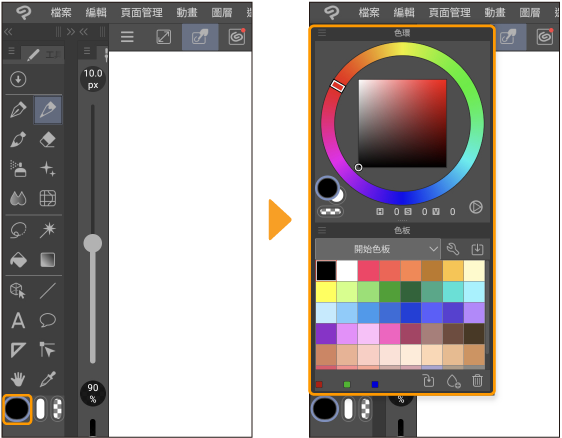Open the 頁面管理 menu in right window
The height and width of the screenshot is (438, 562).
click(x=449, y=13)
